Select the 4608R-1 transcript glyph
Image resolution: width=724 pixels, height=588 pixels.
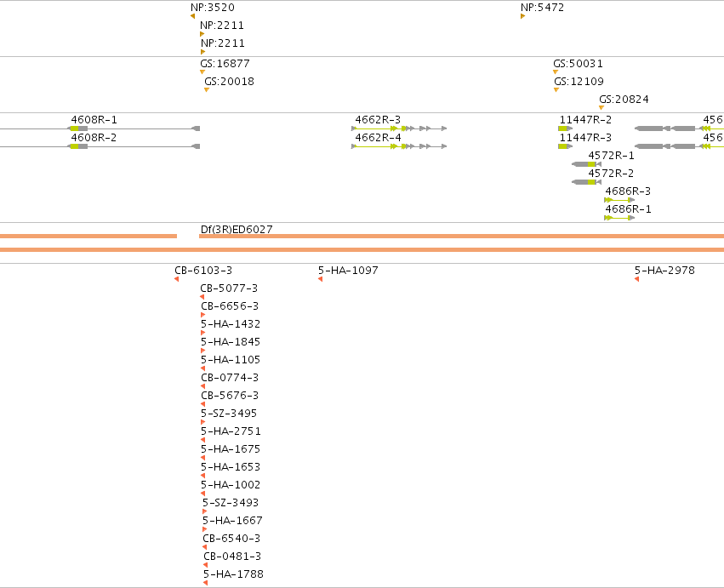pyautogui.click(x=100, y=128)
